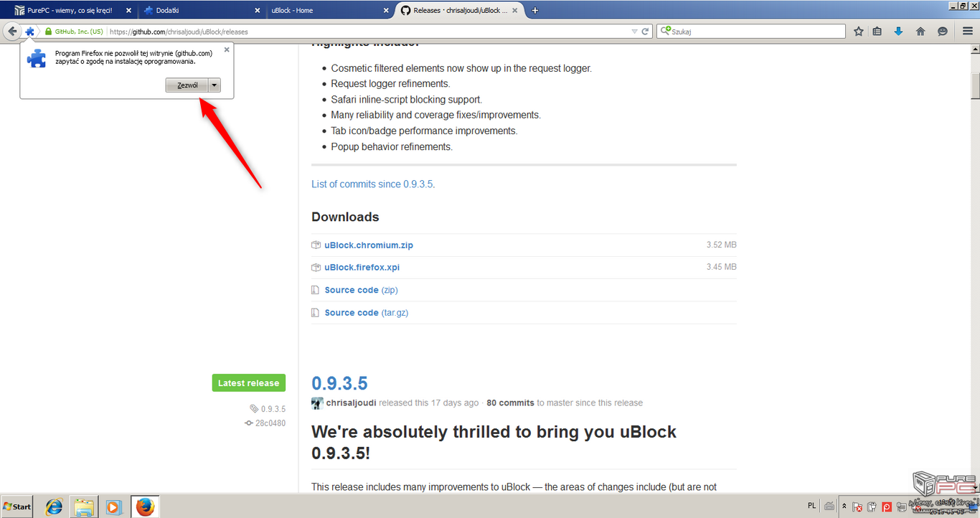Expand the dropdown arrow next to Zezwól
Viewport: 980px width, 518px height.
215,85
